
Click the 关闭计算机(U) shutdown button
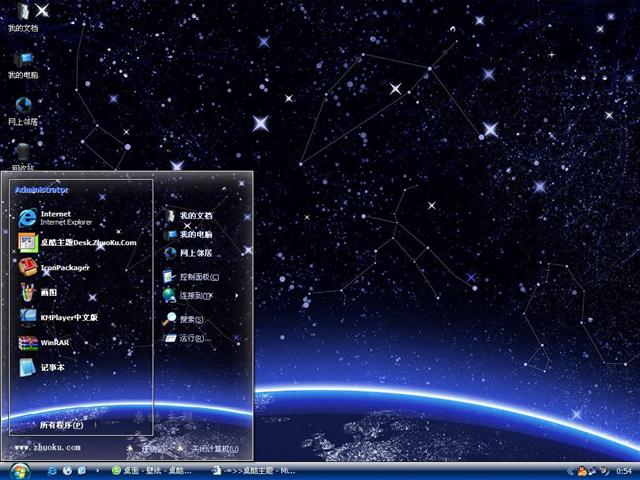click(207, 449)
